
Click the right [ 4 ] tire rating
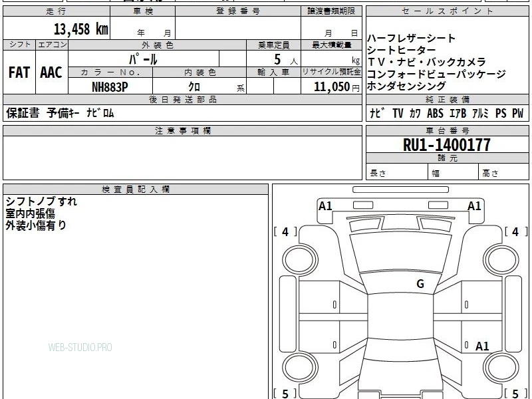[x=516, y=231]
